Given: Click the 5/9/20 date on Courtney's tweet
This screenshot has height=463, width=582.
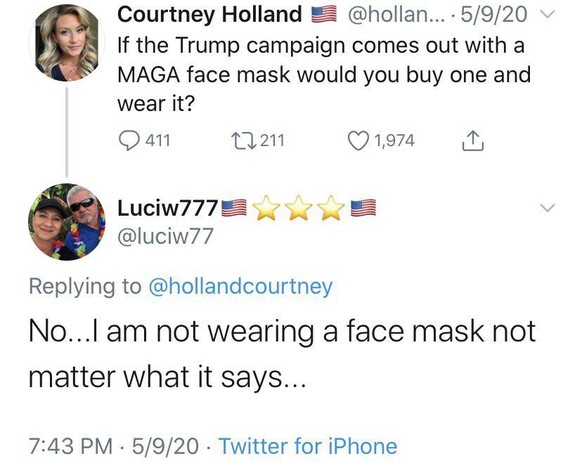Looking at the screenshot, I should click(494, 15).
